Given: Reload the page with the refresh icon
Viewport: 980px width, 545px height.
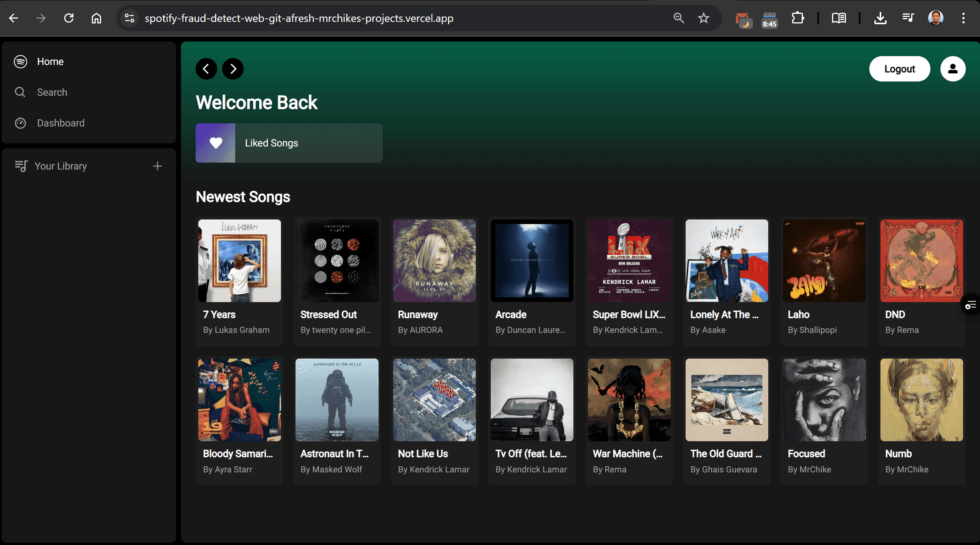Looking at the screenshot, I should coord(69,18).
